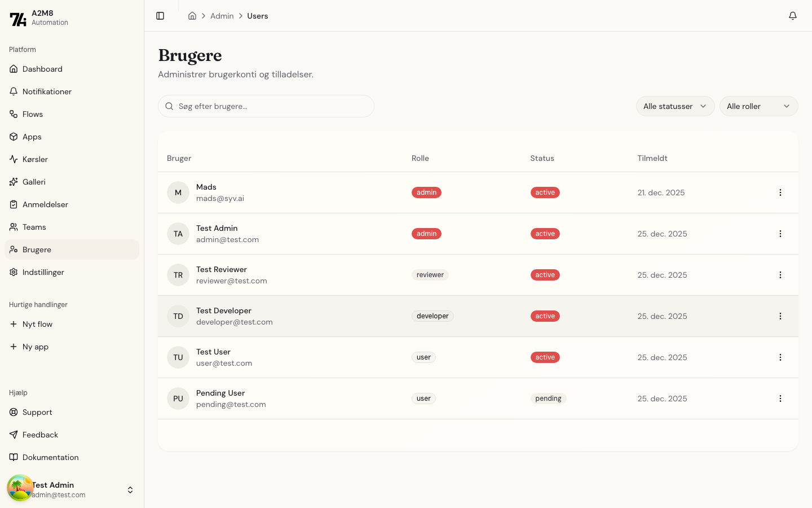
Task: Click the notification bell in the top bar
Action: (x=793, y=16)
